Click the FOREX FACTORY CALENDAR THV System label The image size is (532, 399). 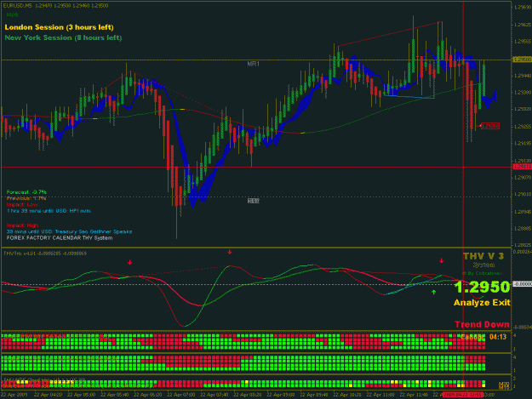click(60, 238)
